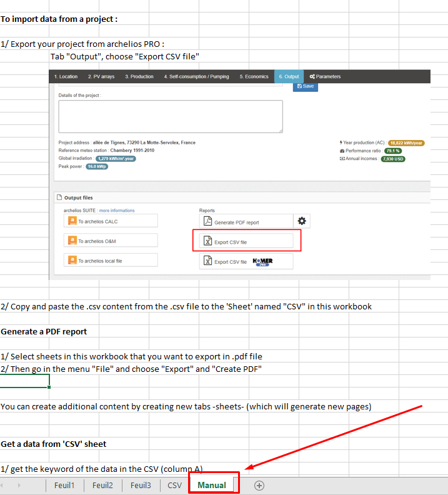Select the 'Generate a PDF report' heading cell
This screenshot has width=448, height=495.
[x=44, y=331]
